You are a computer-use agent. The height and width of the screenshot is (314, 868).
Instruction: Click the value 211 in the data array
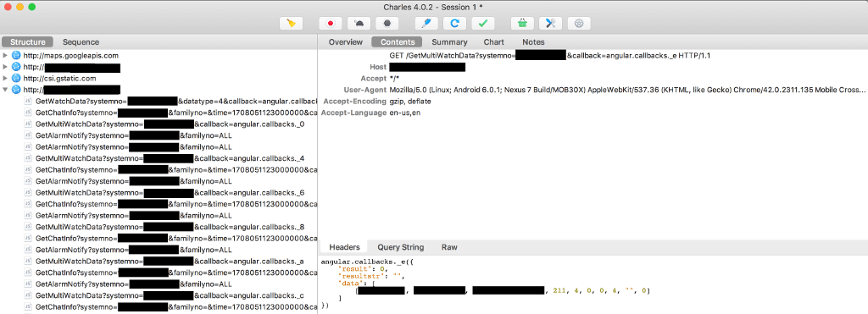[x=559, y=291]
